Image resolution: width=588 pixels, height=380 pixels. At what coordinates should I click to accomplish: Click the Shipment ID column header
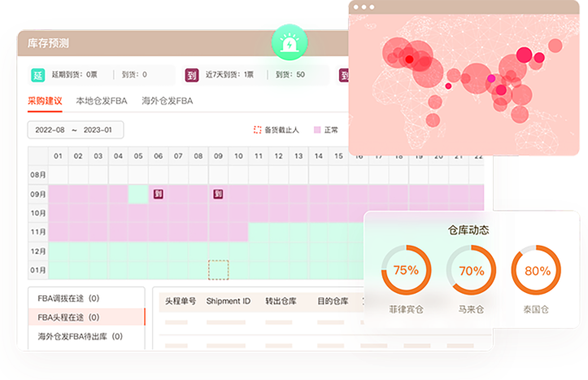tap(229, 301)
